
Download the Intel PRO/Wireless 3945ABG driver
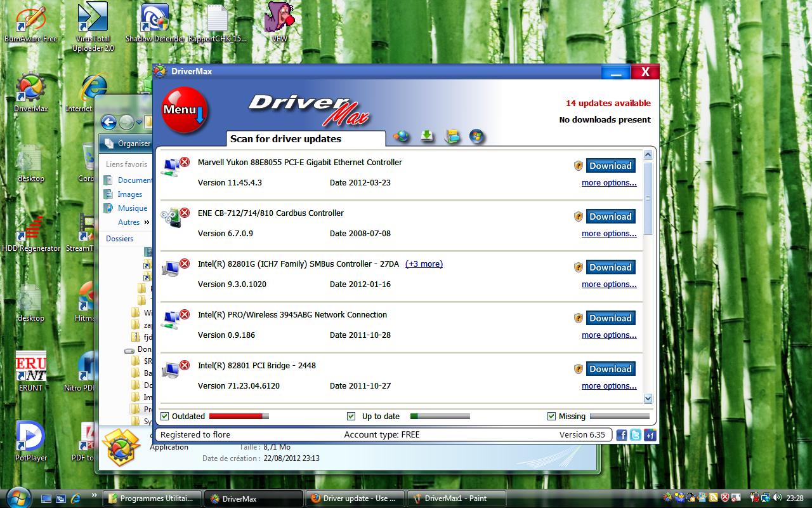click(x=610, y=318)
